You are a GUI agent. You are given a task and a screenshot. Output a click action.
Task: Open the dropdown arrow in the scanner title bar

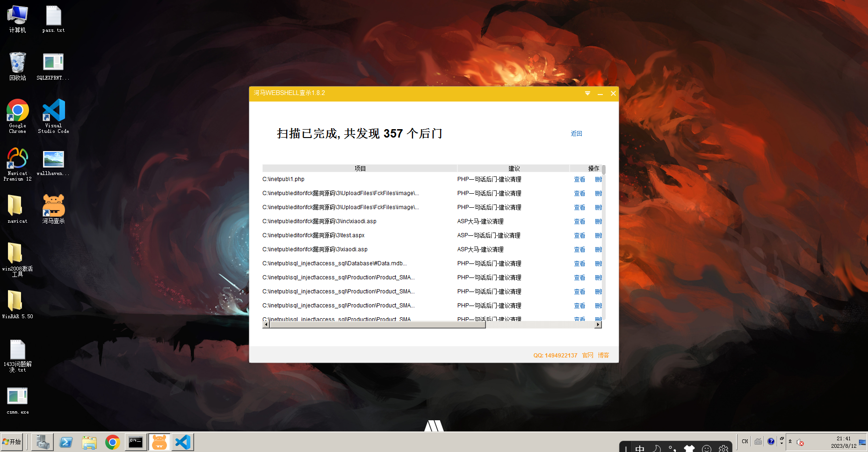tap(587, 93)
